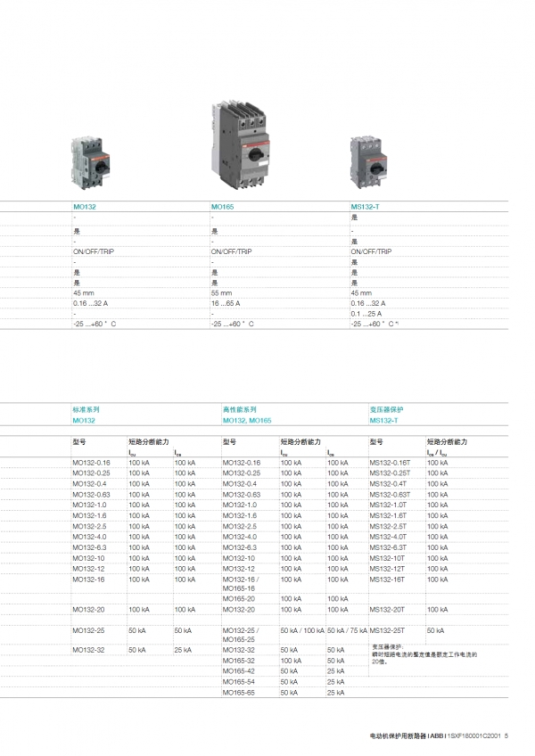Image resolution: width=535 pixels, height=756 pixels.
Task: Select the MS132-1.6T model cell
Action: (388, 516)
